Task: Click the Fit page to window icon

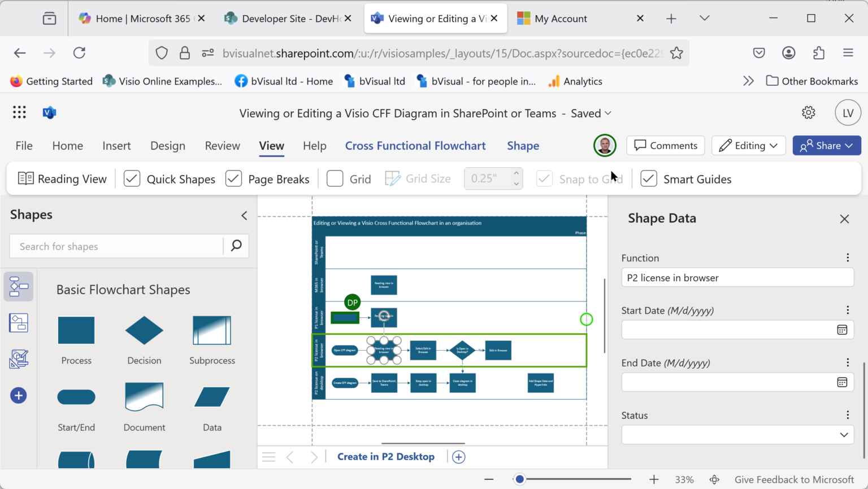Action: tap(714, 479)
